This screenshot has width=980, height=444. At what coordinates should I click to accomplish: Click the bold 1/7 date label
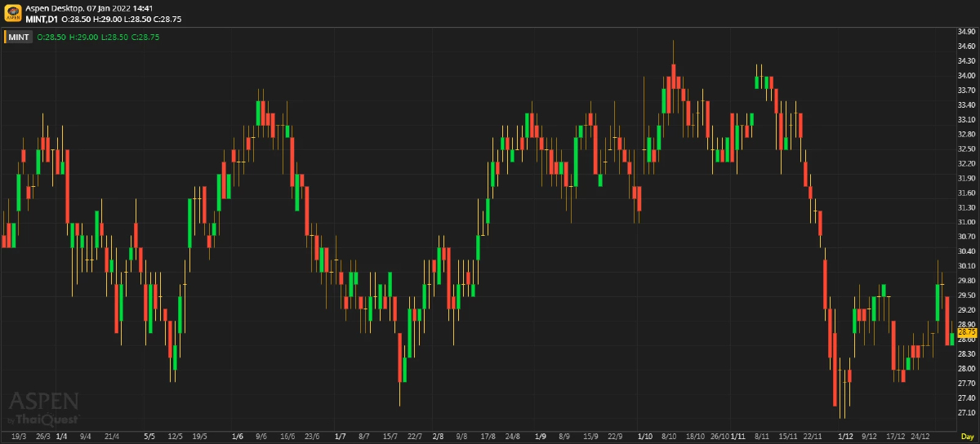click(x=340, y=437)
